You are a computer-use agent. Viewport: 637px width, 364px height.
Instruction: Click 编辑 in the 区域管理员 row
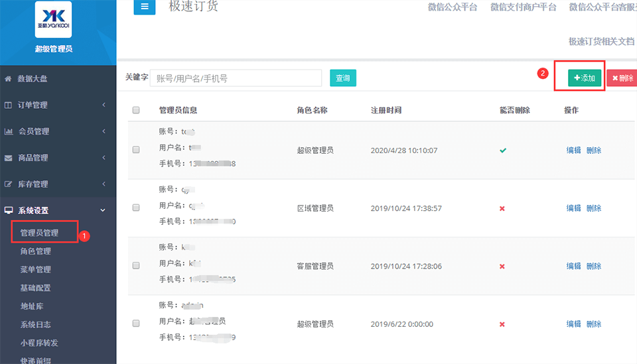click(573, 208)
